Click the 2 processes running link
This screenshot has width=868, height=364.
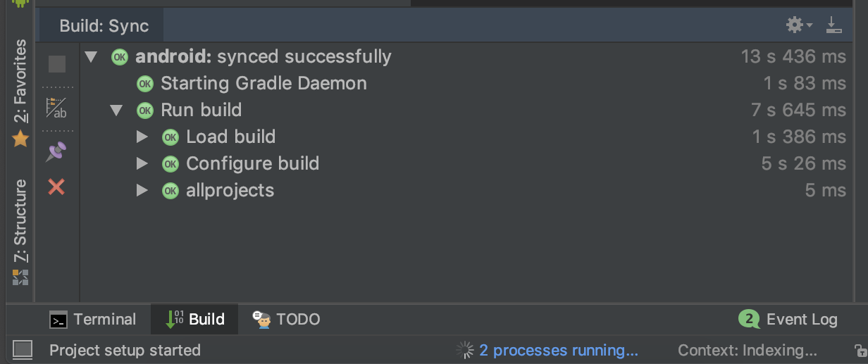tap(559, 350)
